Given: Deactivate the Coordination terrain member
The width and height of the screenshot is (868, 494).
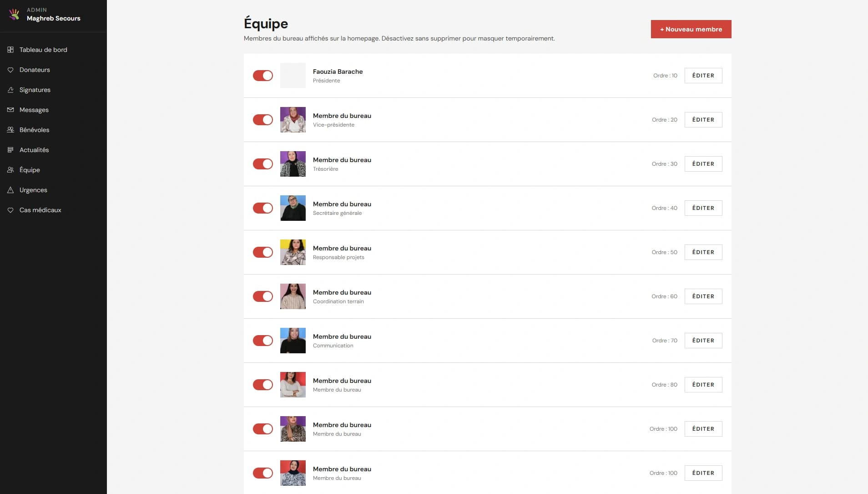Looking at the screenshot, I should [263, 296].
